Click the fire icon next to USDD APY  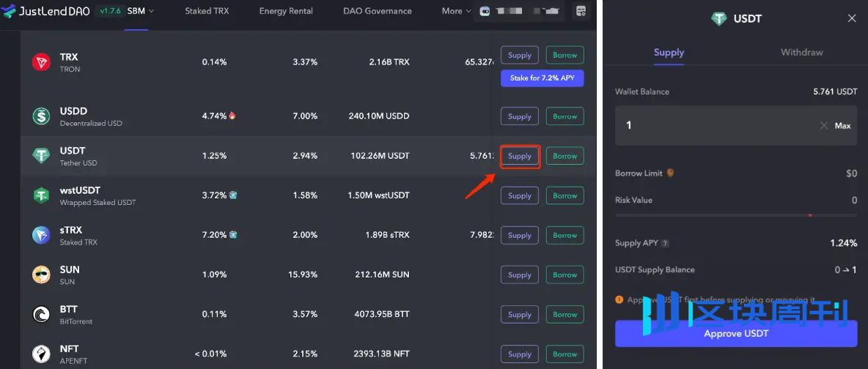[x=232, y=116]
